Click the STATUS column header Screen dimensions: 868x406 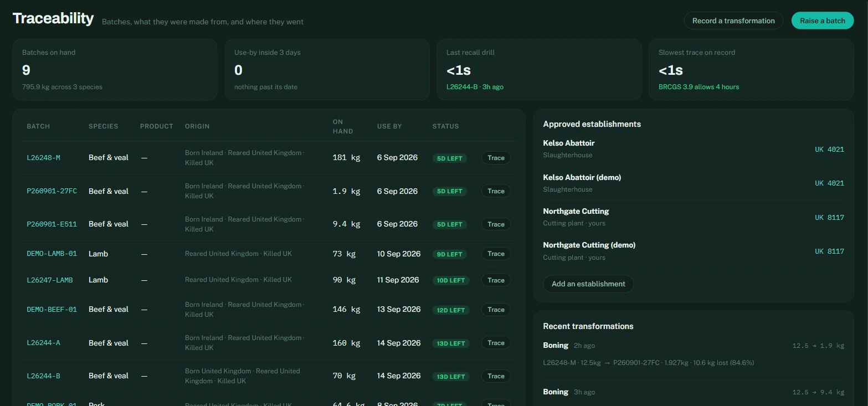click(445, 126)
